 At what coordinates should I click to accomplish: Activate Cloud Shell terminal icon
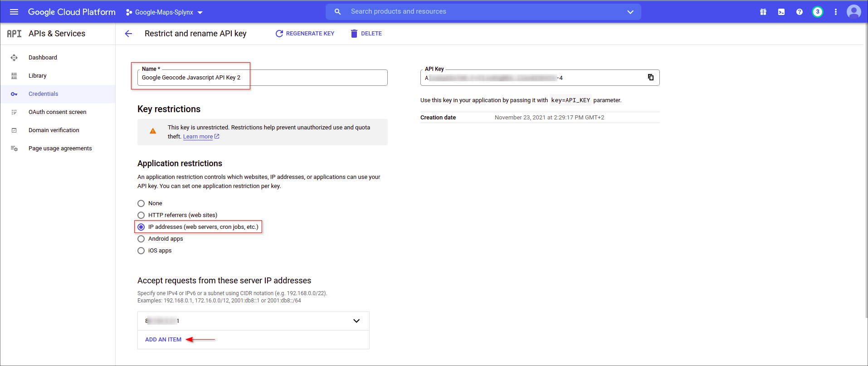(781, 12)
